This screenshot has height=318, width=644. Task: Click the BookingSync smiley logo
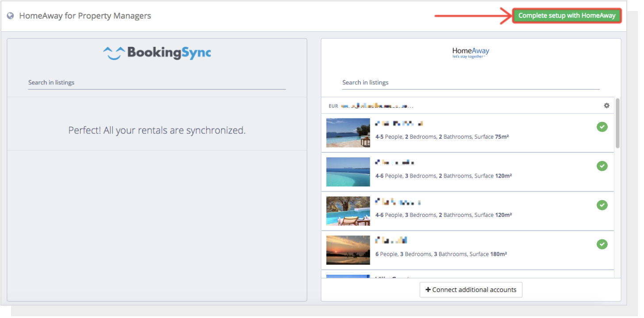pyautogui.click(x=113, y=52)
